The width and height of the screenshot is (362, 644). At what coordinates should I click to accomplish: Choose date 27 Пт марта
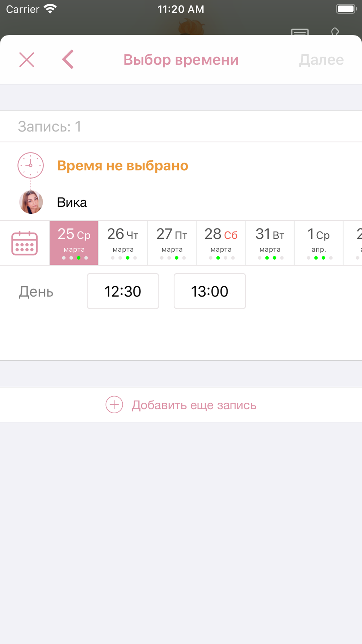[172, 243]
